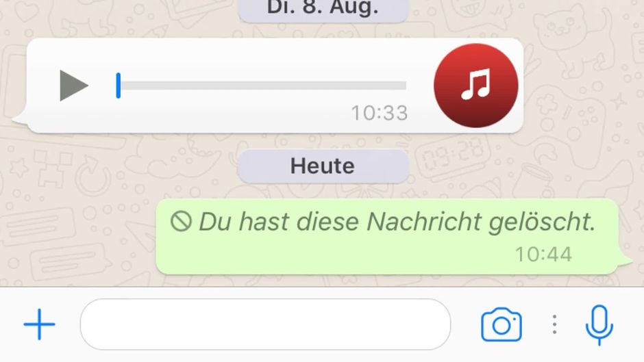
Task: Click the 10:44 message timestamp
Action: [543, 255]
